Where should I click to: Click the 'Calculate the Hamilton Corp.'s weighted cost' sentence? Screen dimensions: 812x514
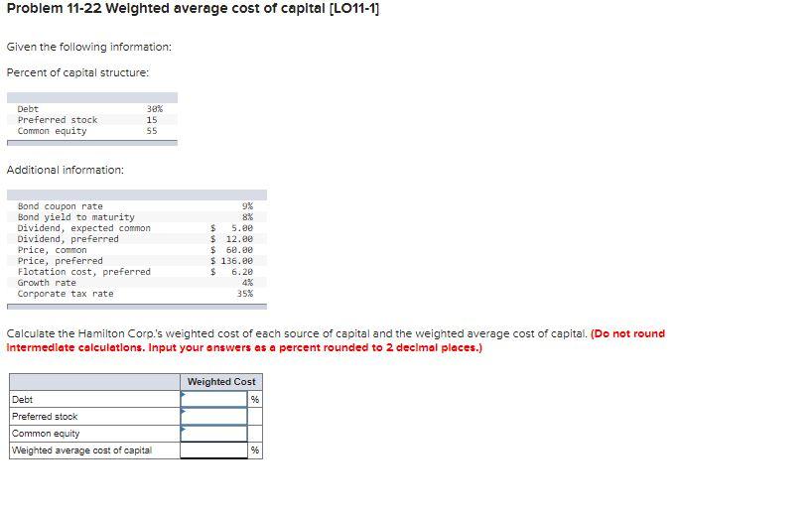(297, 333)
